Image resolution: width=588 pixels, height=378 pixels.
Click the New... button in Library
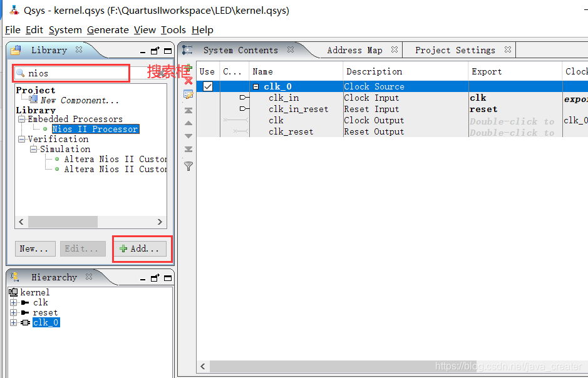(x=35, y=248)
